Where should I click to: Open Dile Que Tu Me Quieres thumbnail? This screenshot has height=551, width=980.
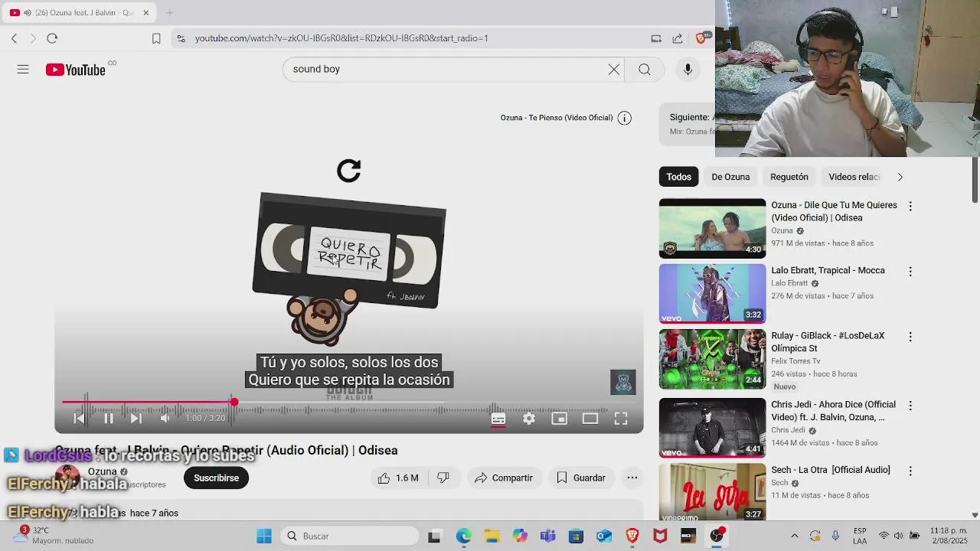tap(712, 228)
